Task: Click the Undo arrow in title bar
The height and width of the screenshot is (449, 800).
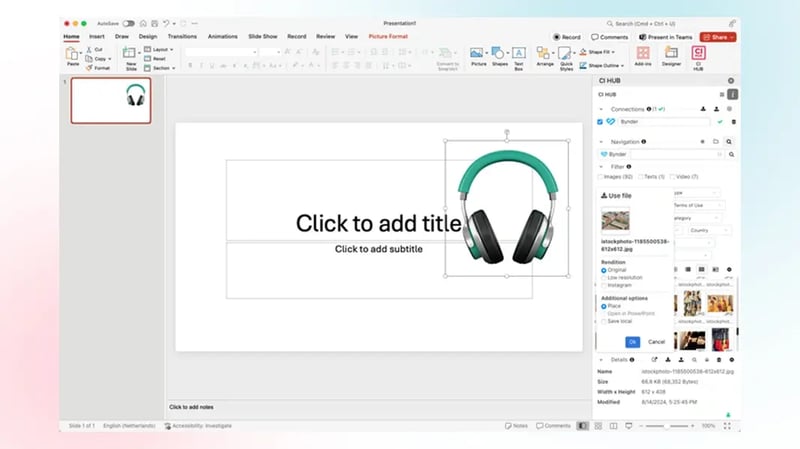Action: (166, 23)
